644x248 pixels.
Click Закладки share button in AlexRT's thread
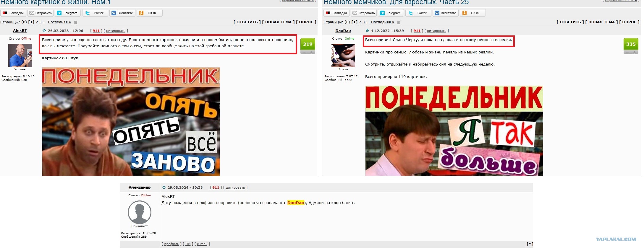coord(13,13)
